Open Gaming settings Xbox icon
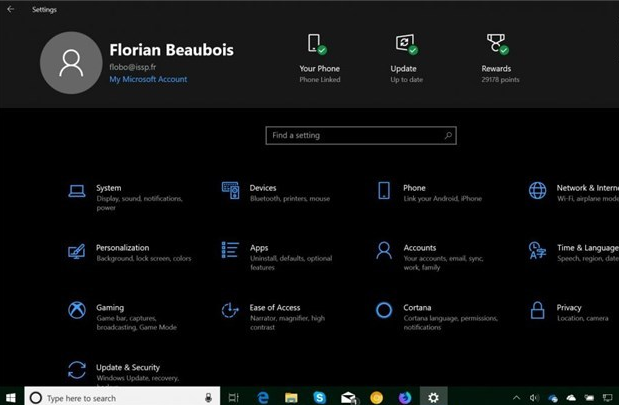 click(x=77, y=310)
